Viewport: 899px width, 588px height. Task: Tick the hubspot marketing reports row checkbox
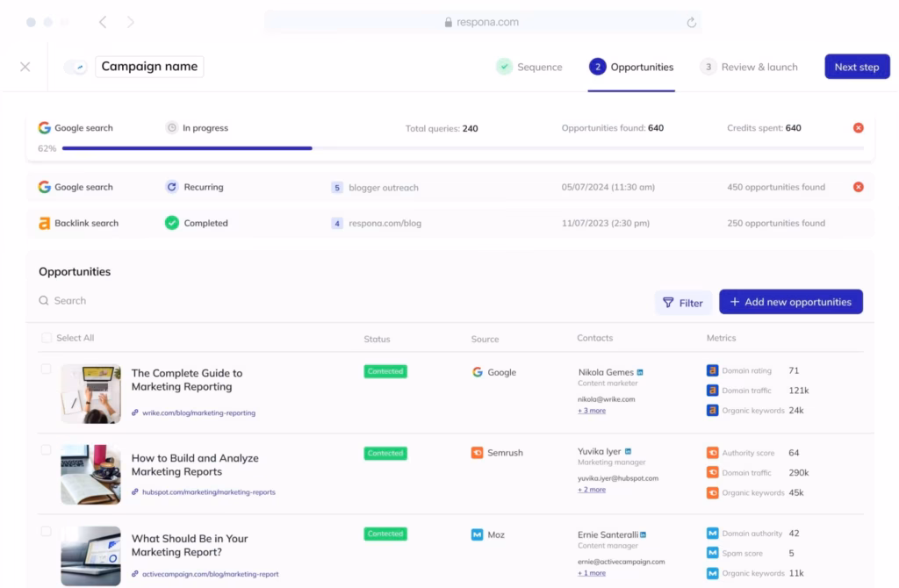pos(46,448)
